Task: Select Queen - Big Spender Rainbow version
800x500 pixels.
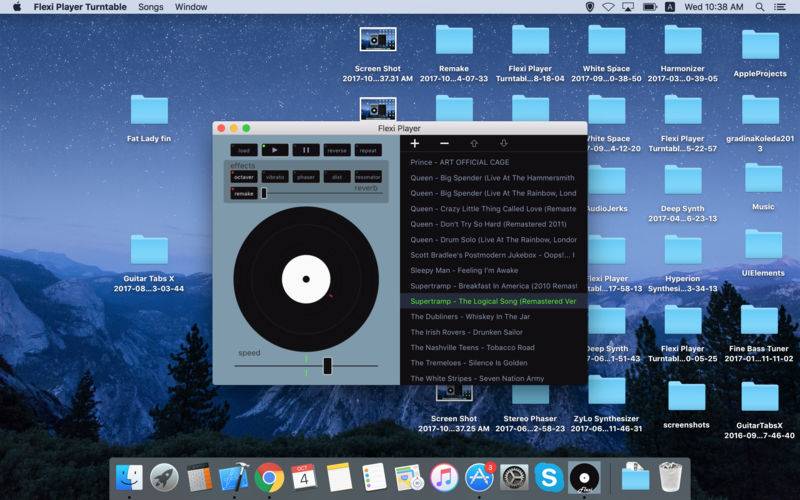Action: click(493, 193)
